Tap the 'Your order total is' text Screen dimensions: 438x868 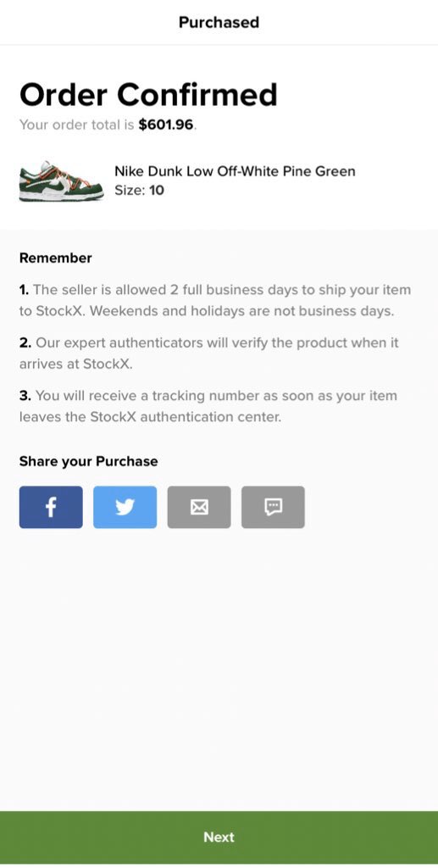pyautogui.click(x=77, y=125)
